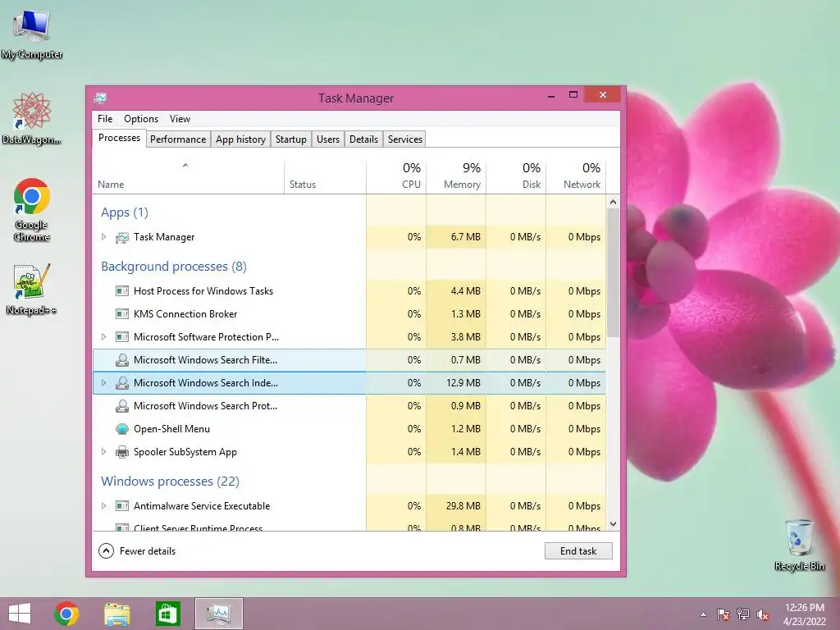Sort by the Status column header

pos(325,177)
